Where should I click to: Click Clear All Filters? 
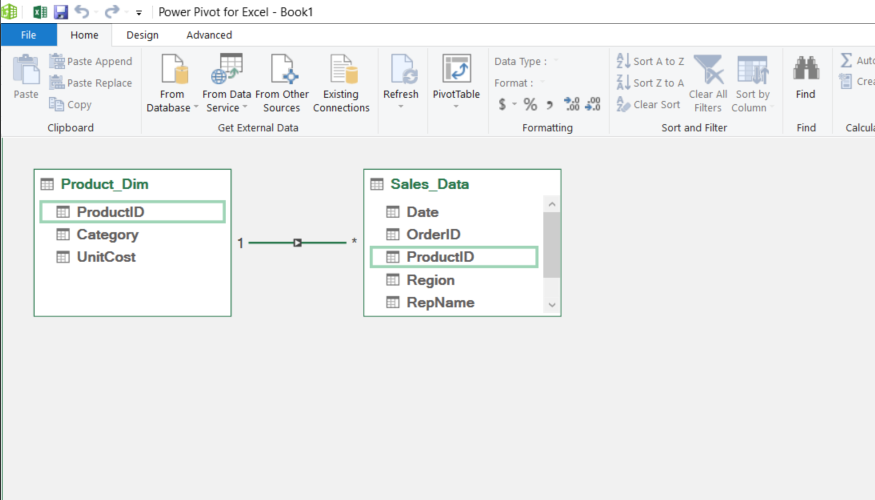click(x=708, y=83)
